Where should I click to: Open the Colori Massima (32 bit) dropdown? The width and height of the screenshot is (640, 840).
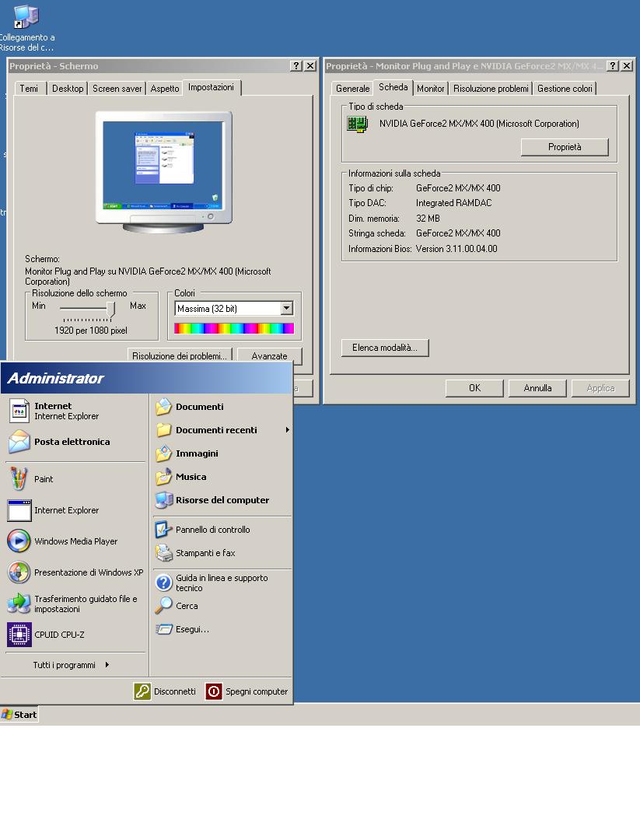pos(286,308)
